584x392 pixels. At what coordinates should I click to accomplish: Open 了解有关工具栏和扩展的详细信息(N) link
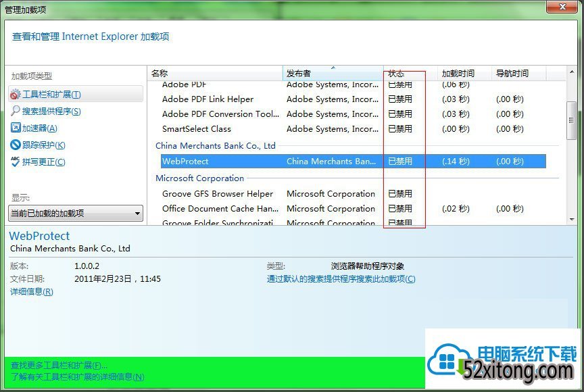coord(78,376)
